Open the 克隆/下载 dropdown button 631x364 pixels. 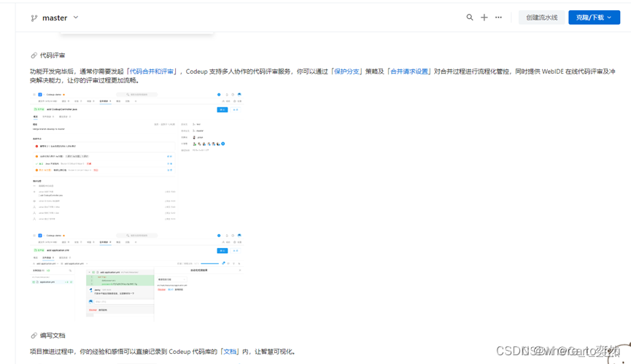tap(594, 18)
